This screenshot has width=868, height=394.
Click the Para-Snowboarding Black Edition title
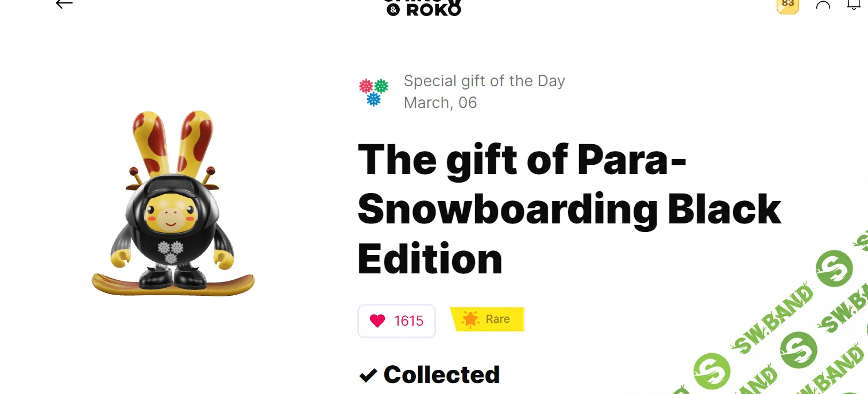[569, 209]
